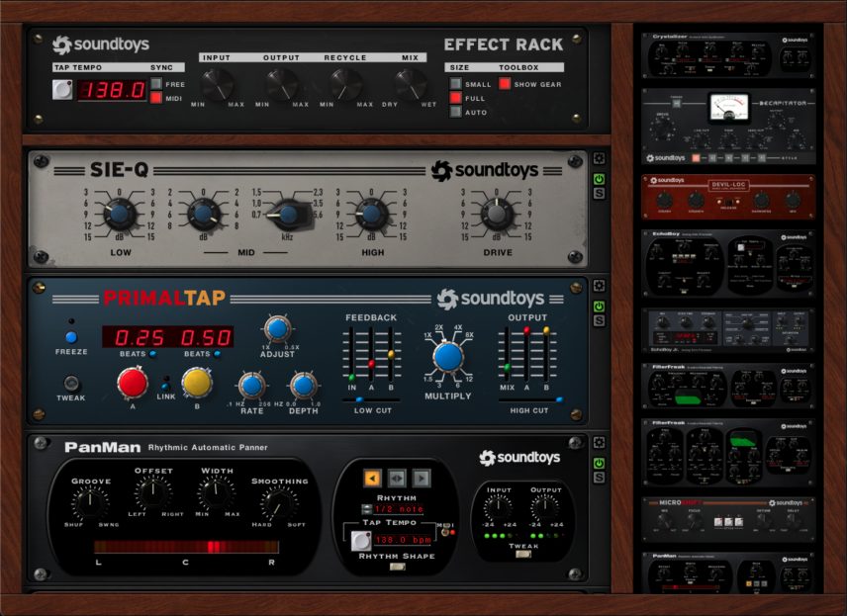
Task: Open the PrimalTap TWEAK panel
Action: coord(71,384)
